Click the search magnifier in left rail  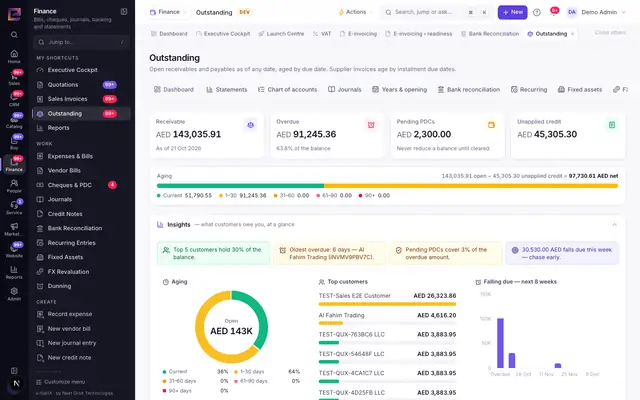14,35
